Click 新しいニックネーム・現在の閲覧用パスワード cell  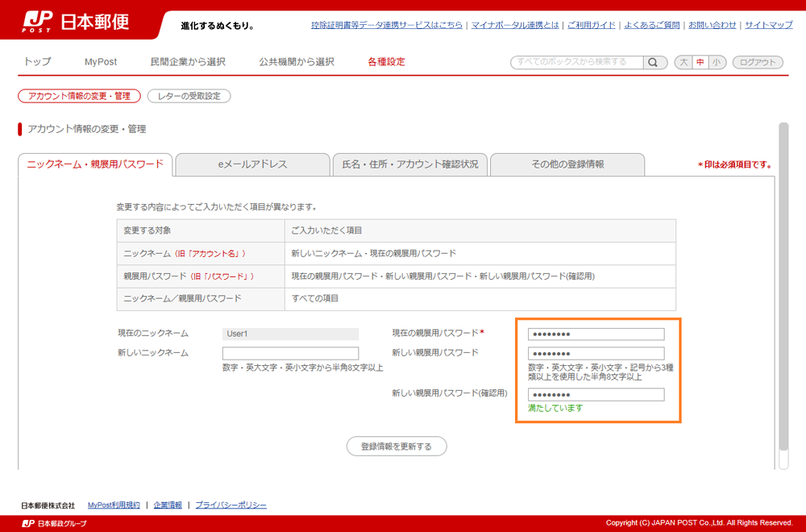point(480,253)
